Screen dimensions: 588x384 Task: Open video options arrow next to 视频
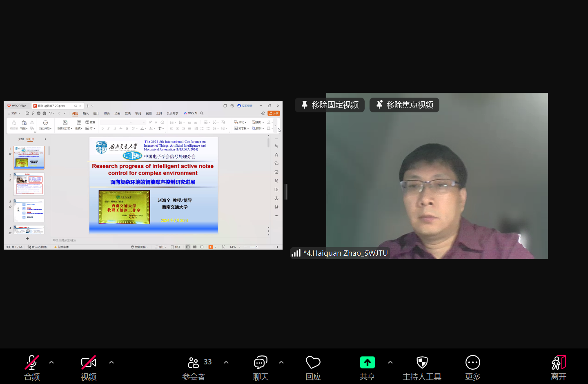click(111, 362)
